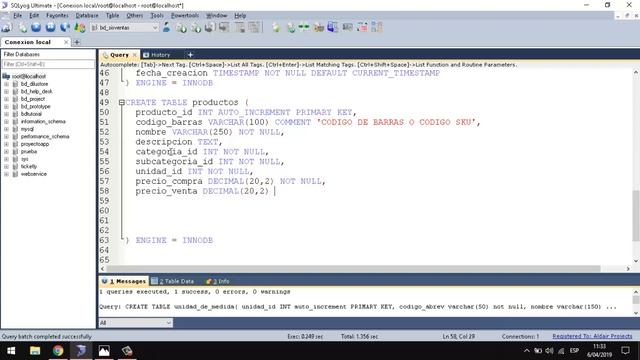Open Windows Start menu

coord(11,351)
